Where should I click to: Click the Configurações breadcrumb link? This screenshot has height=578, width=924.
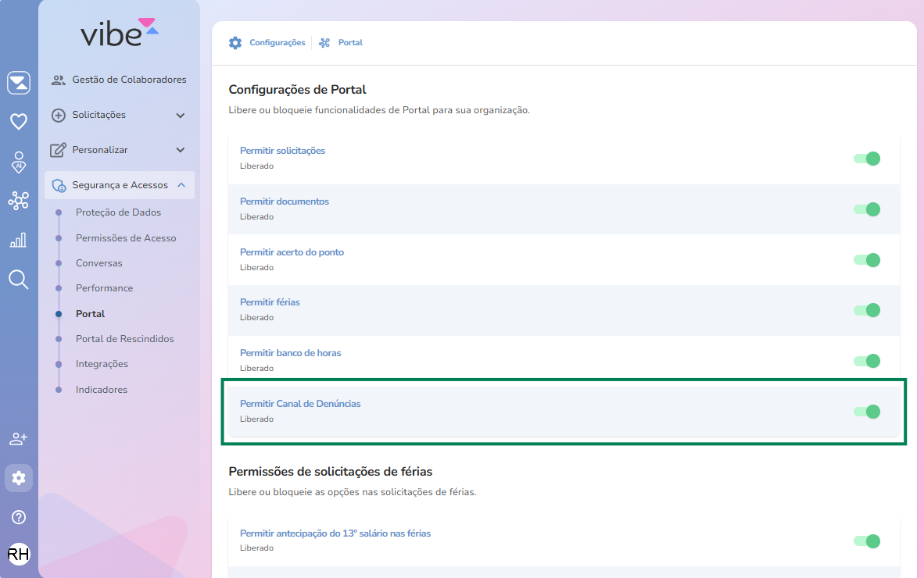277,43
